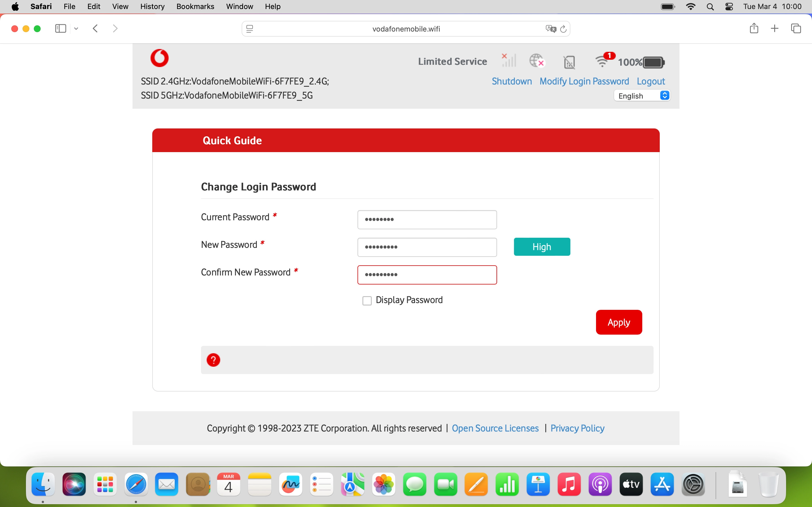Open the History menu
812x507 pixels.
[x=152, y=7]
